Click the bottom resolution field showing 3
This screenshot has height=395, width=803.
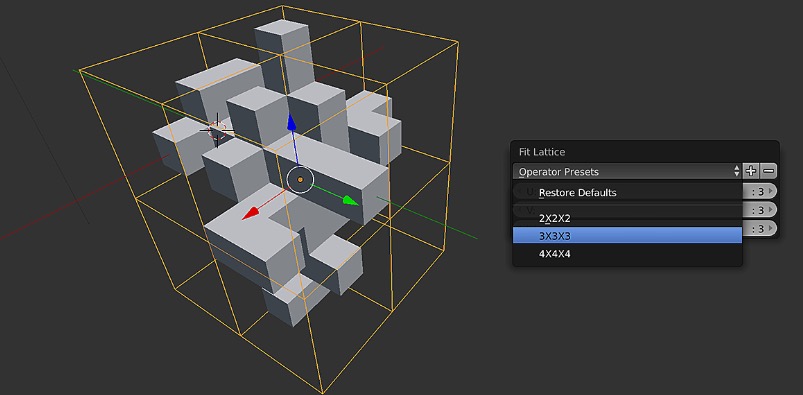click(759, 228)
